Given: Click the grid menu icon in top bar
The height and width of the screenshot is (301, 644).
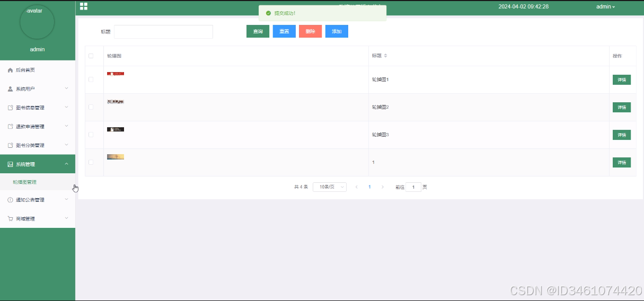Looking at the screenshot, I should [x=84, y=6].
